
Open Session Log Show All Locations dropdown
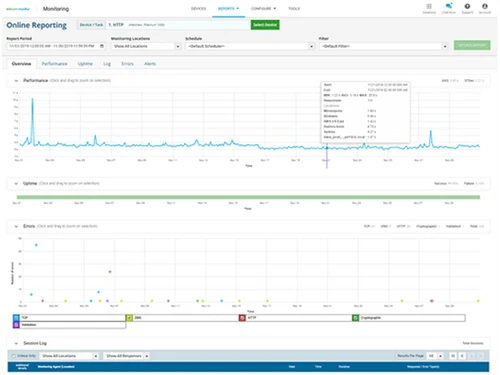tap(69, 356)
